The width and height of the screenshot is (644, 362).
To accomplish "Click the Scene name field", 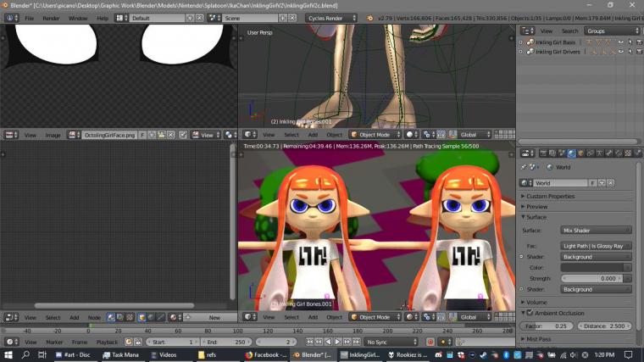I will click(x=250, y=18).
